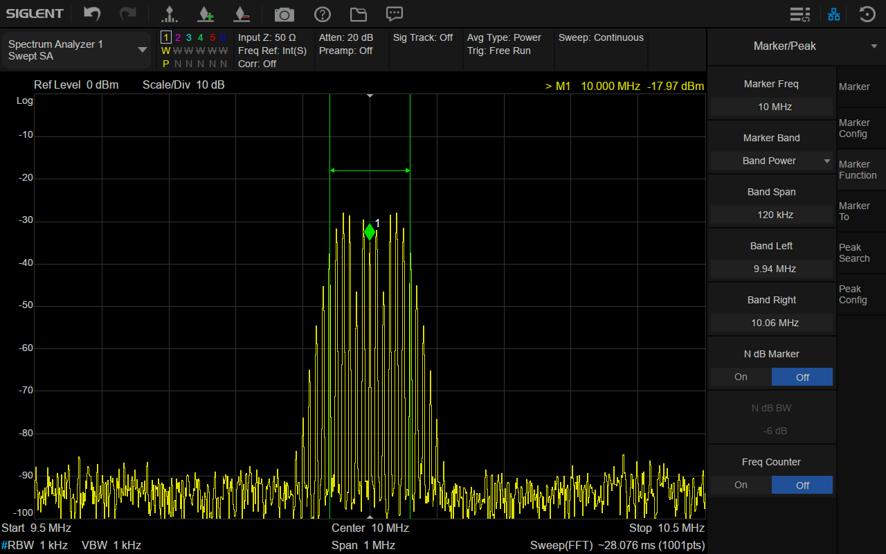Open the Peak Config tab
Image resolution: width=886 pixels, height=554 pixels.
click(861, 295)
